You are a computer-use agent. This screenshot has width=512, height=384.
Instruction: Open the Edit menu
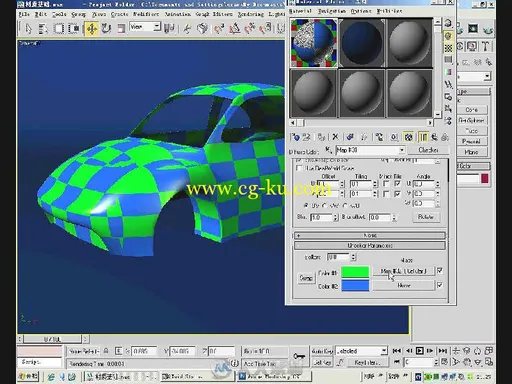(x=41, y=14)
